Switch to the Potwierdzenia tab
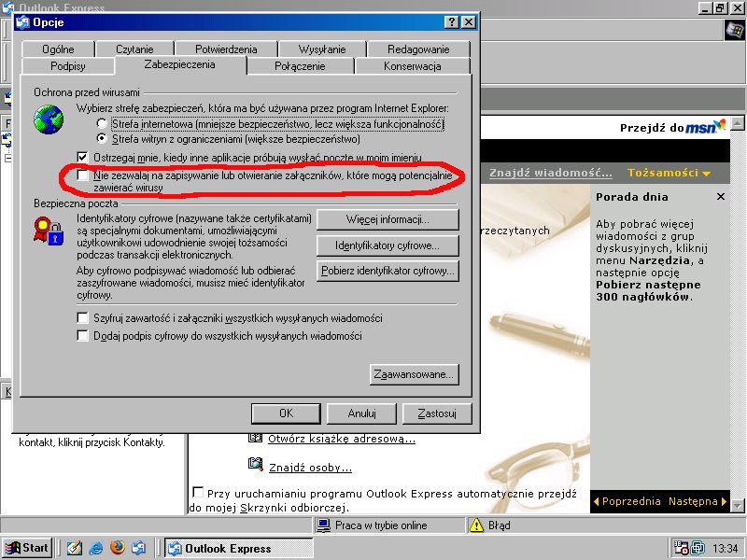Screen dimensions: 747x560 (x=226, y=49)
